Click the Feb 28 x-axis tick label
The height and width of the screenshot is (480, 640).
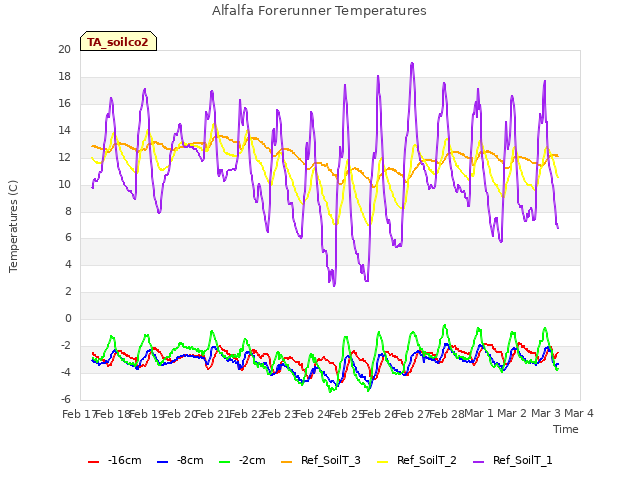pos(446,414)
